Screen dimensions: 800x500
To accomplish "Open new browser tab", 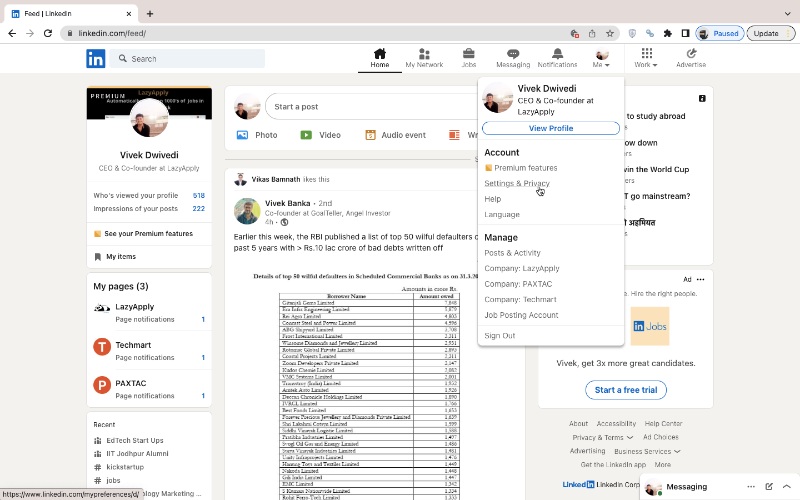I will coord(149,14).
